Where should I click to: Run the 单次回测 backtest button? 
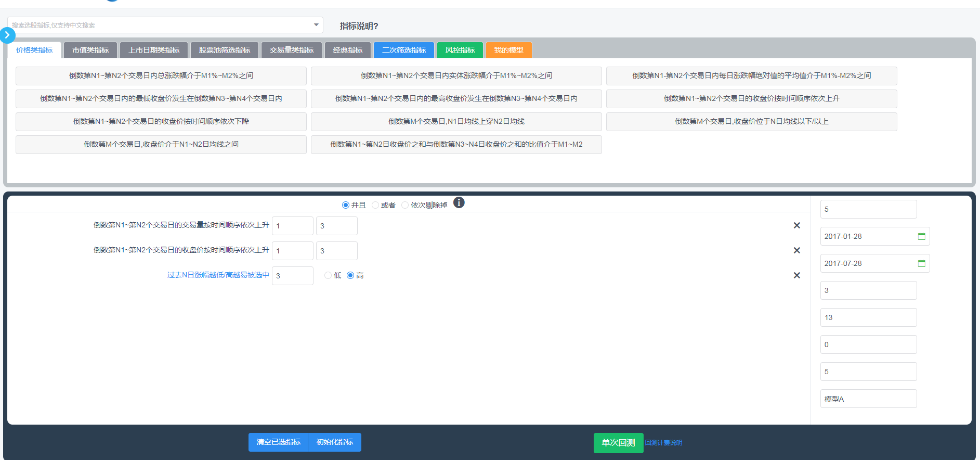(619, 443)
